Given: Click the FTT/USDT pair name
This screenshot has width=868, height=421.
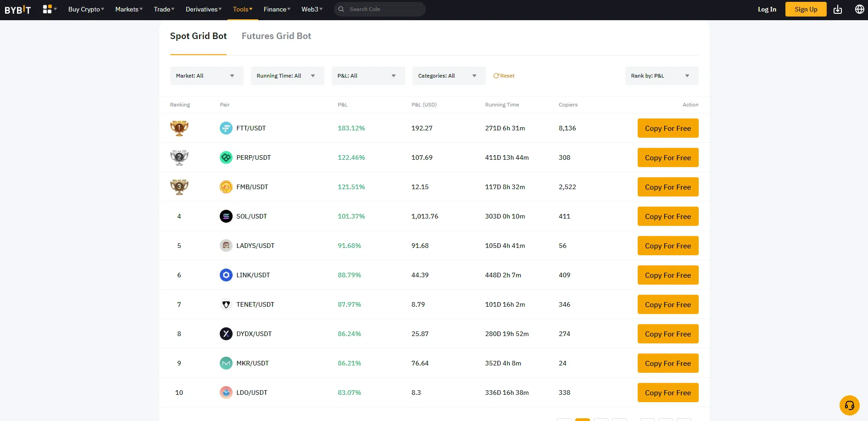Looking at the screenshot, I should (251, 128).
